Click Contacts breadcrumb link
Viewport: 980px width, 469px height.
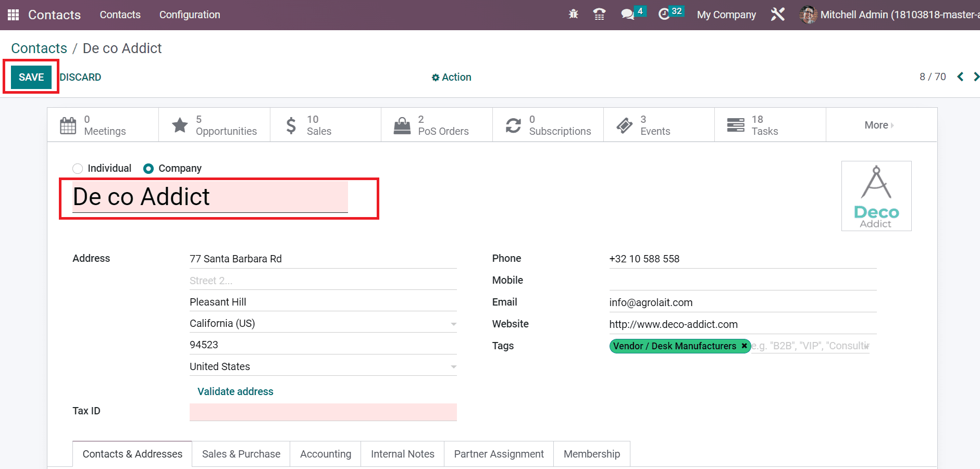pyautogui.click(x=39, y=48)
